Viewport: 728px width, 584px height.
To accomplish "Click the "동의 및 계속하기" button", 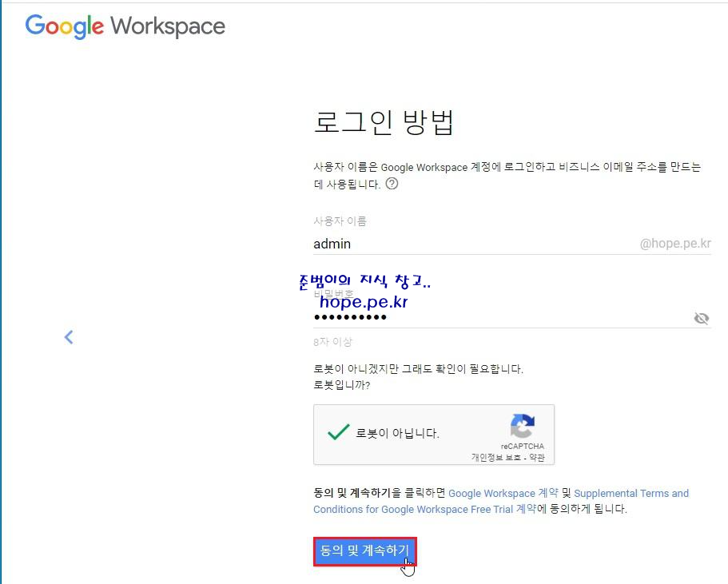I will [x=365, y=551].
